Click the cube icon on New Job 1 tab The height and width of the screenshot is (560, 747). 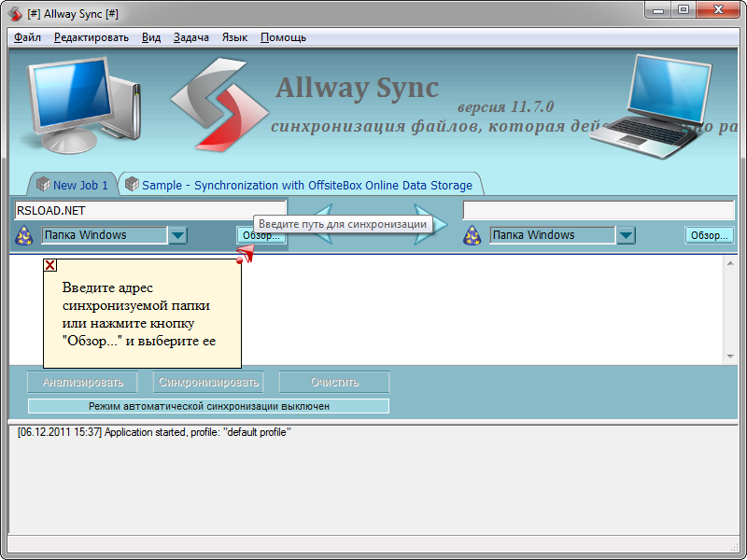coord(43,183)
